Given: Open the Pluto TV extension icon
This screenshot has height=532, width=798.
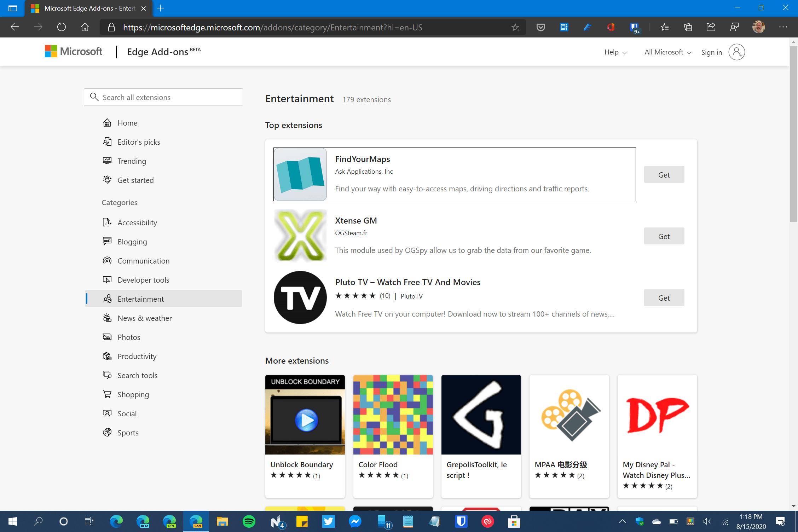Looking at the screenshot, I should [x=300, y=297].
